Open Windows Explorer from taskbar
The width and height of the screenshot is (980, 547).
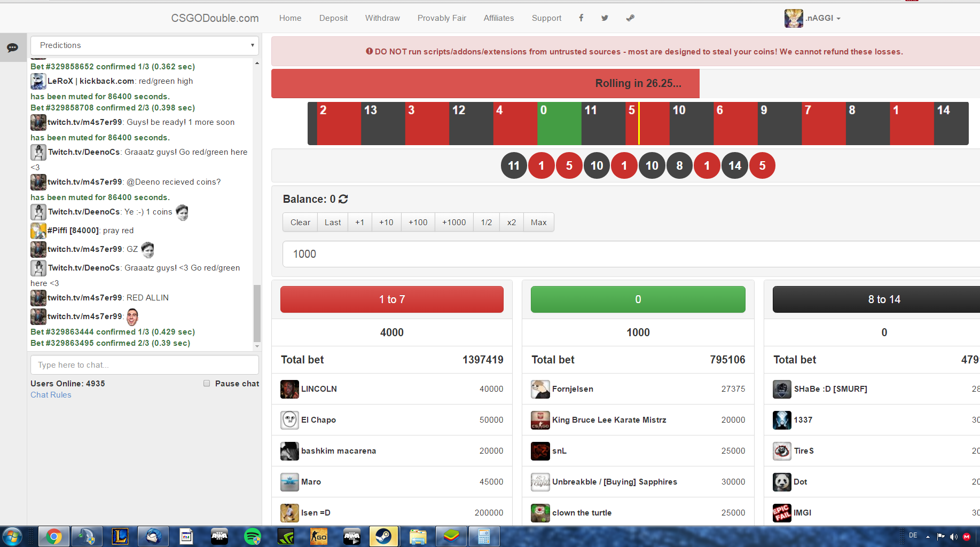coord(418,536)
